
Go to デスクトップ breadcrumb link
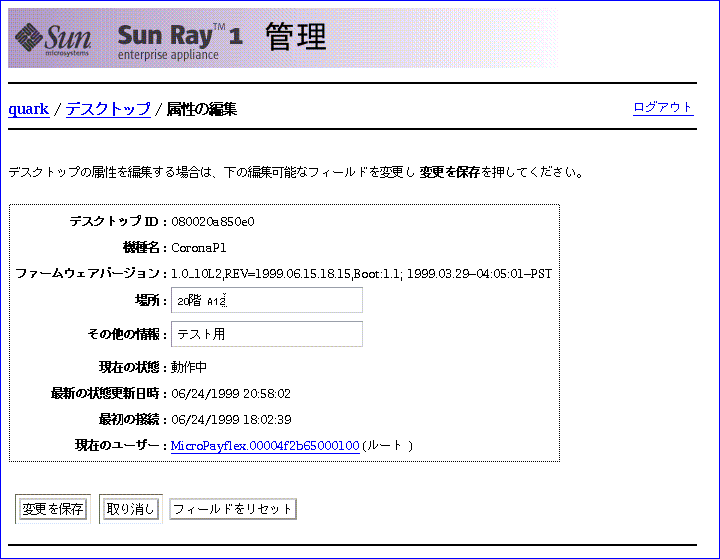pyautogui.click(x=108, y=109)
